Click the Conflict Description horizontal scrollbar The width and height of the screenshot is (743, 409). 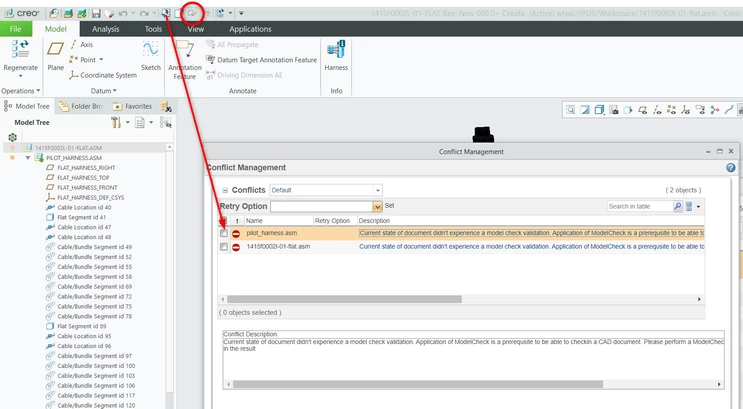pyautogui.click(x=418, y=384)
